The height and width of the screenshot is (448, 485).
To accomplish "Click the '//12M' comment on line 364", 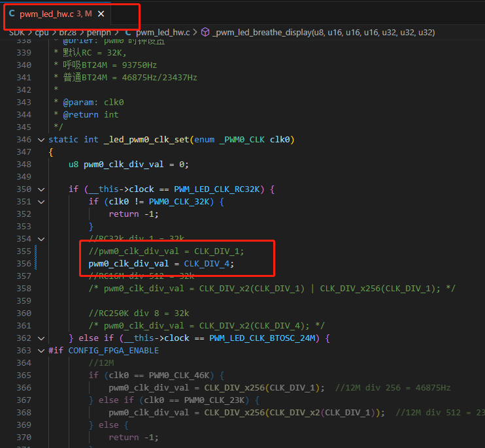I will coord(101,362).
